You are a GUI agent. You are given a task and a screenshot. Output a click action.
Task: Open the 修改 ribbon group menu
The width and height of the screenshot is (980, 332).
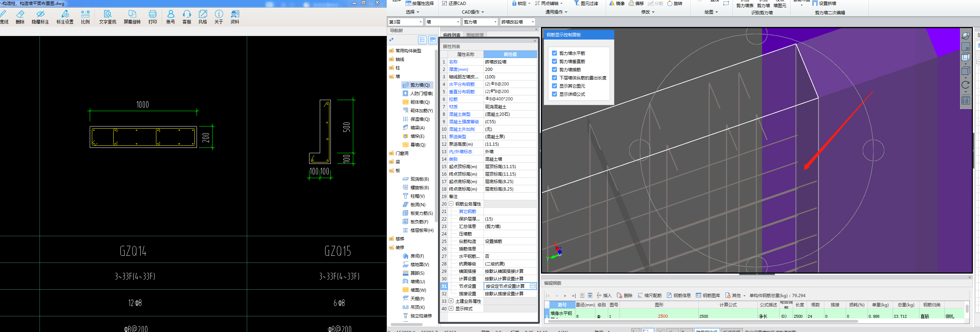(x=648, y=12)
